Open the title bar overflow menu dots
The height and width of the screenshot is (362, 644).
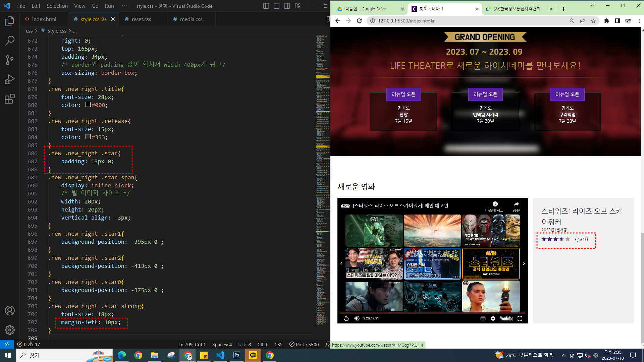(x=125, y=6)
